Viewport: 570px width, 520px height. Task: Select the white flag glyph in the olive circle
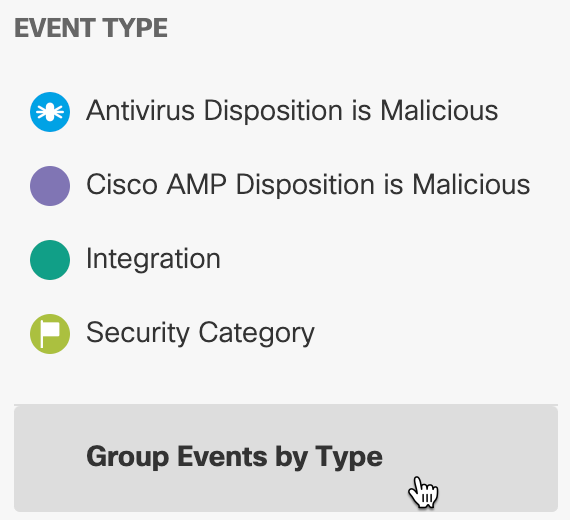(x=50, y=334)
